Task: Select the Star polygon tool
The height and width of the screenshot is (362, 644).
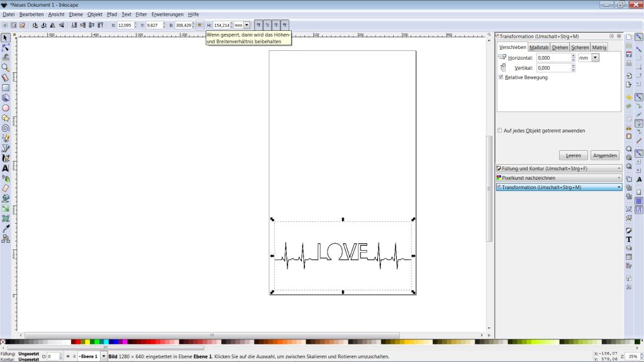Action: [x=6, y=118]
